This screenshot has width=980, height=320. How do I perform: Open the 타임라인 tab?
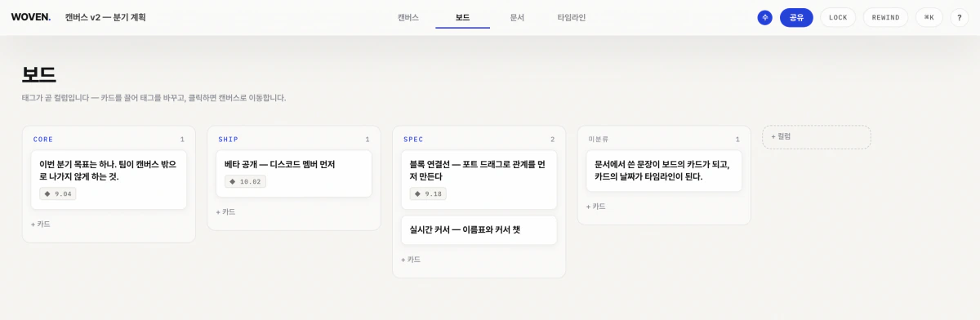click(572, 17)
